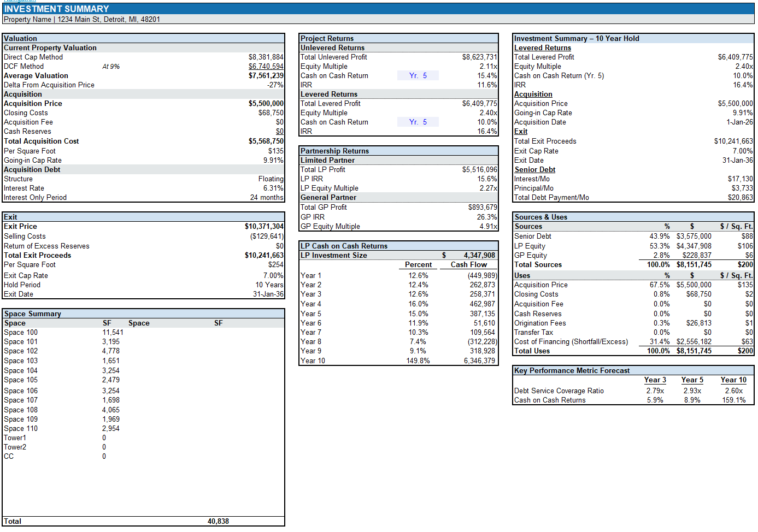Image resolution: width=758 pixels, height=532 pixels.
Task: Click the Navigation link at top left
Action: pyautogui.click(x=20, y=1)
